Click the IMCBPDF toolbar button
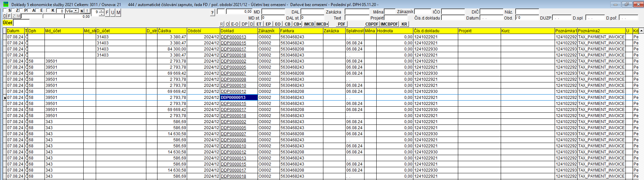 (389, 24)
